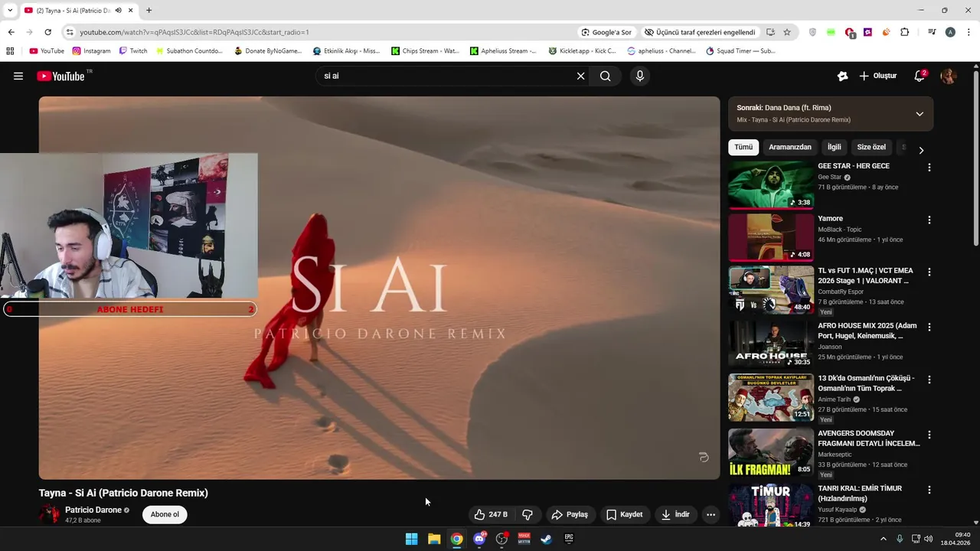This screenshot has height=551, width=980.
Task: Open more actions below the video
Action: tap(710, 514)
